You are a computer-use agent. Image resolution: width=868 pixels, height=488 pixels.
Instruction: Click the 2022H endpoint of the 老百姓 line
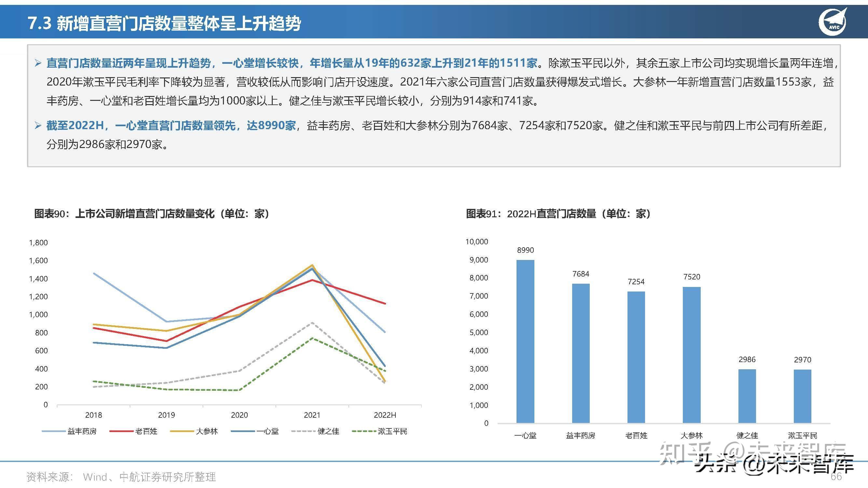385,304
